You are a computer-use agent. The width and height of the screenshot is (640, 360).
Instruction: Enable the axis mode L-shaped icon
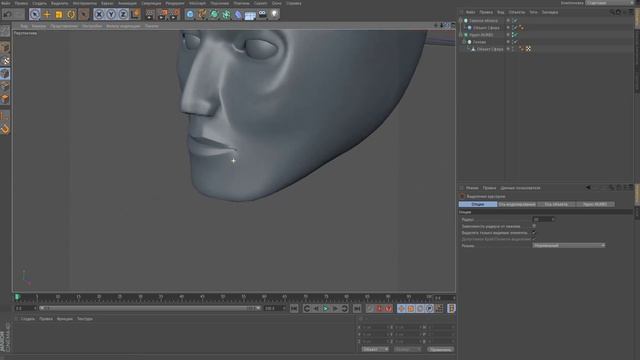(x=5, y=116)
